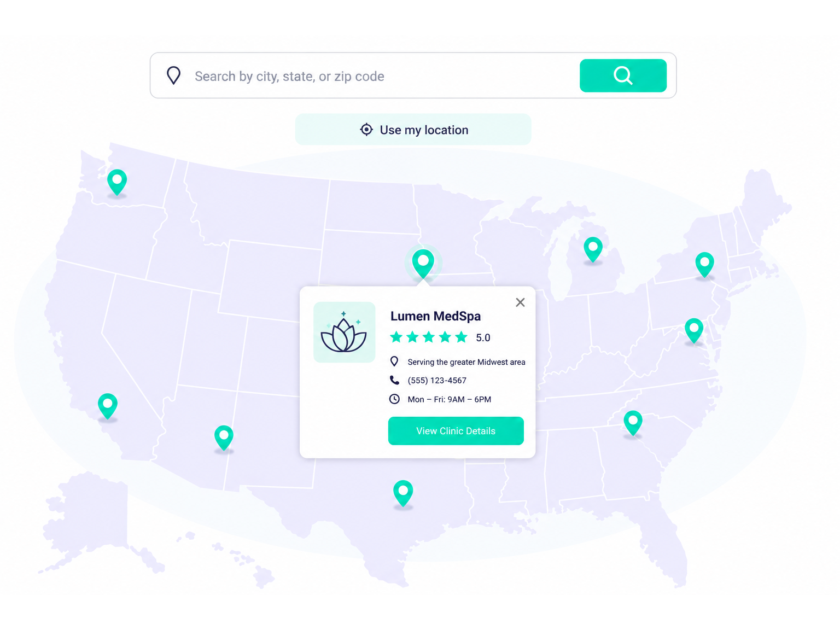Select the map pin in New York
Screen dimensions: 840x630
[x=704, y=265]
